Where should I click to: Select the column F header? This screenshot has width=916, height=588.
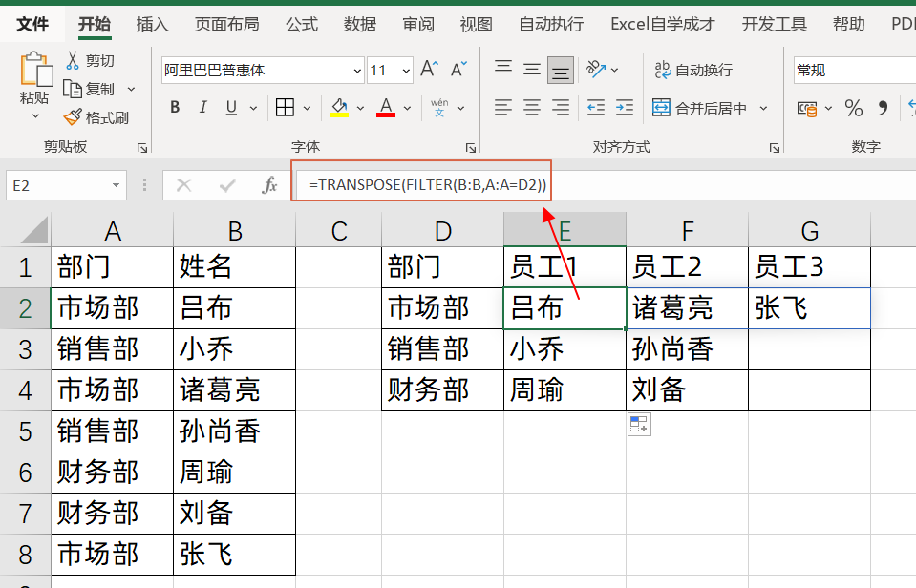pyautogui.click(x=687, y=229)
